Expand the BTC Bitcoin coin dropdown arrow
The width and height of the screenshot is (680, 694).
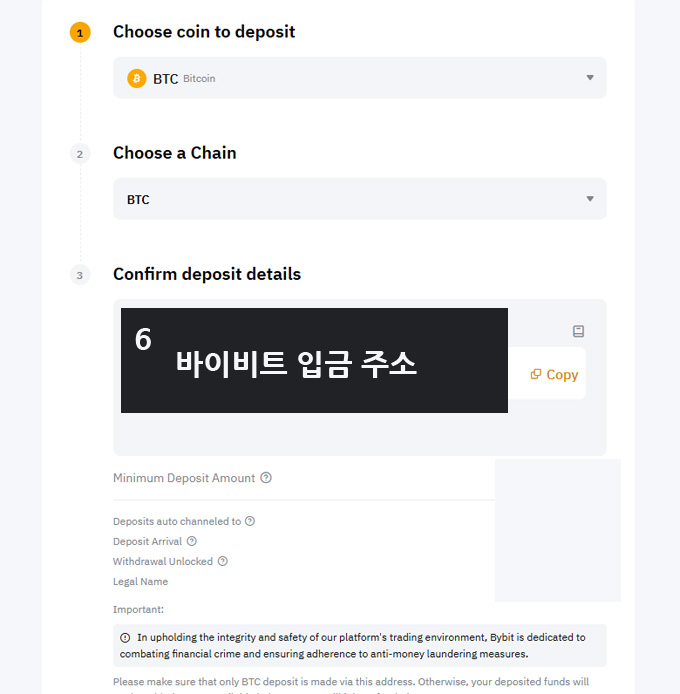[590, 78]
